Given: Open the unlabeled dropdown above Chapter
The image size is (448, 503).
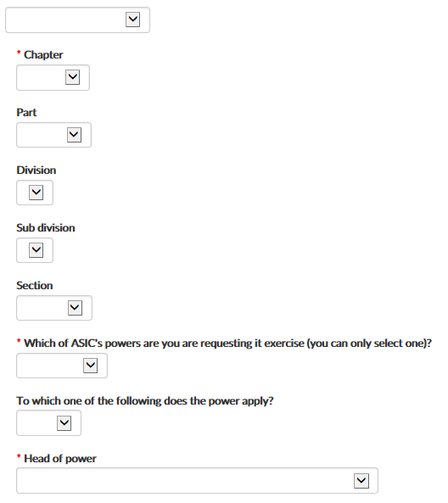Looking at the screenshot, I should (x=132, y=20).
